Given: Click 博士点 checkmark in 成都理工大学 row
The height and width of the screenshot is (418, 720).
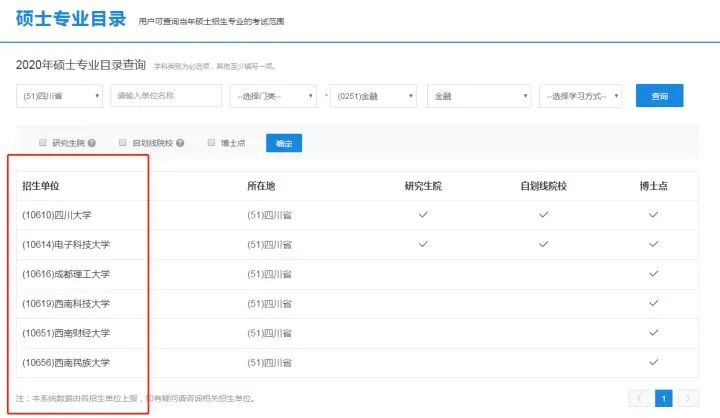Looking at the screenshot, I should pyautogui.click(x=653, y=273).
